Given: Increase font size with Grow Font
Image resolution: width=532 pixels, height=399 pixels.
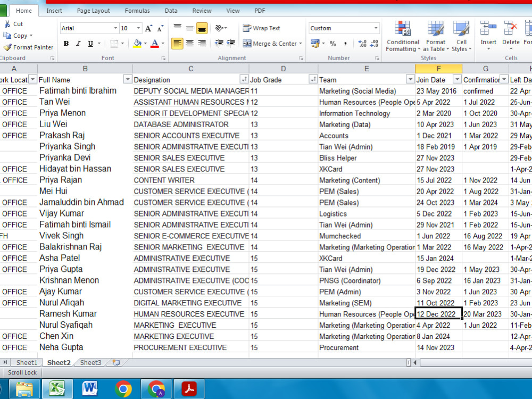Looking at the screenshot, I should point(148,28).
